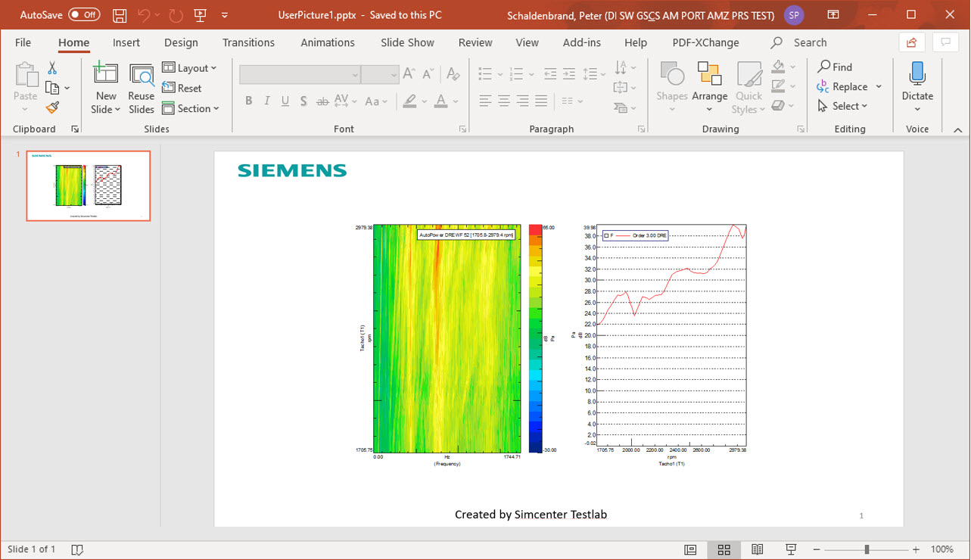Image resolution: width=971 pixels, height=560 pixels.
Task: Click the Save icon in title bar
Action: click(x=119, y=15)
